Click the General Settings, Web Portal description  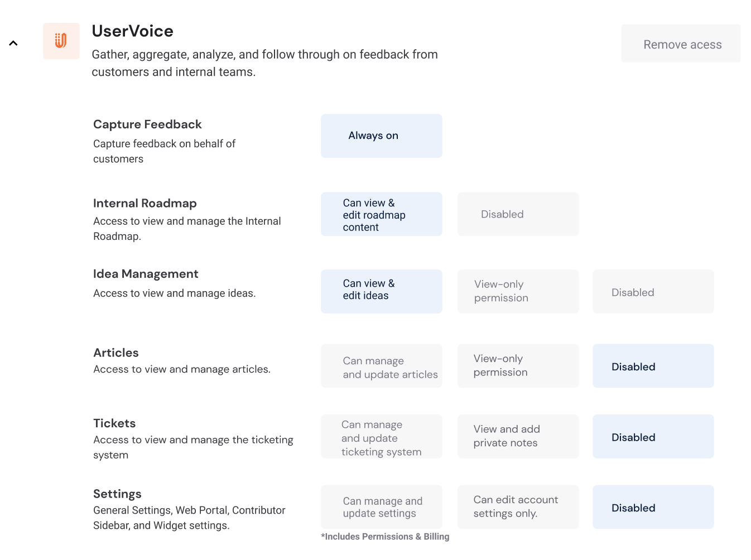[x=189, y=518]
